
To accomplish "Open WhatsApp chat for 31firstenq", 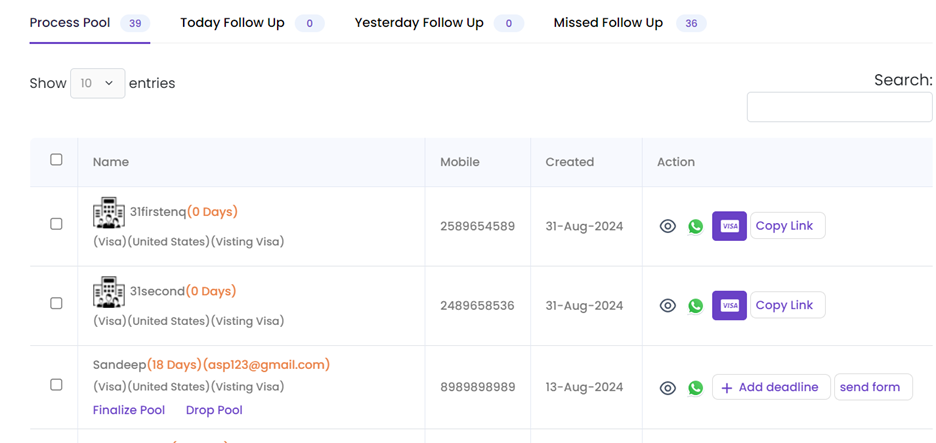I will [x=695, y=226].
